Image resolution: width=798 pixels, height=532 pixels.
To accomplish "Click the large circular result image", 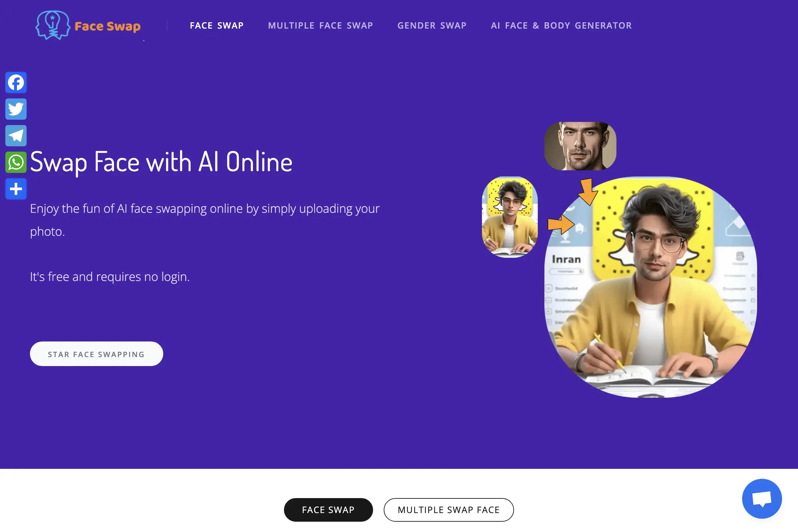I will 650,287.
